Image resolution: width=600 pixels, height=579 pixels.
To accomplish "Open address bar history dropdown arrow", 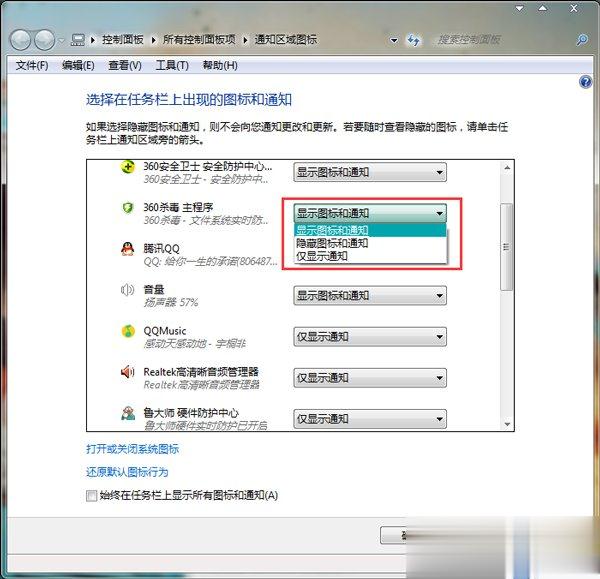I will pyautogui.click(x=394, y=40).
